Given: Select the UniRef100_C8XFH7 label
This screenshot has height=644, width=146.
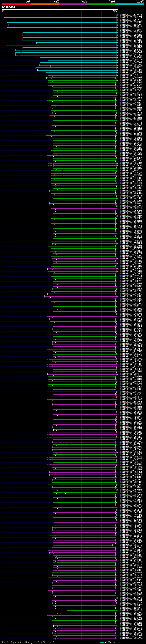Looking at the screenshot, I should click(x=131, y=216).
